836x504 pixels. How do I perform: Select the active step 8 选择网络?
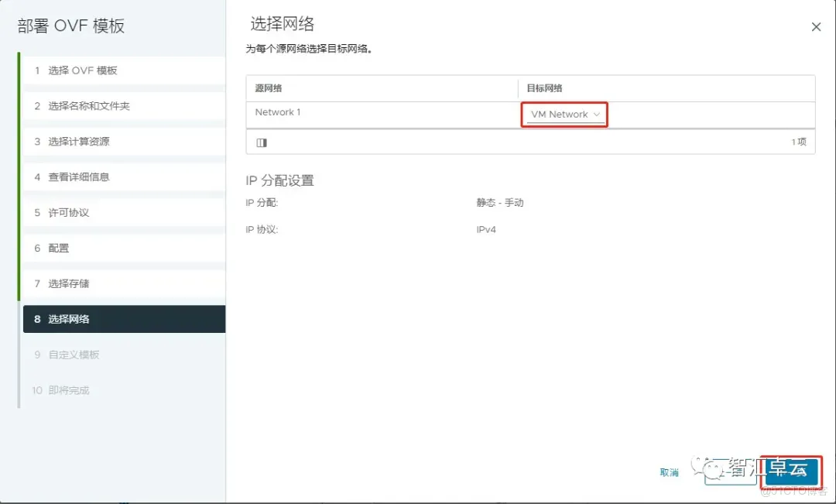[124, 319]
